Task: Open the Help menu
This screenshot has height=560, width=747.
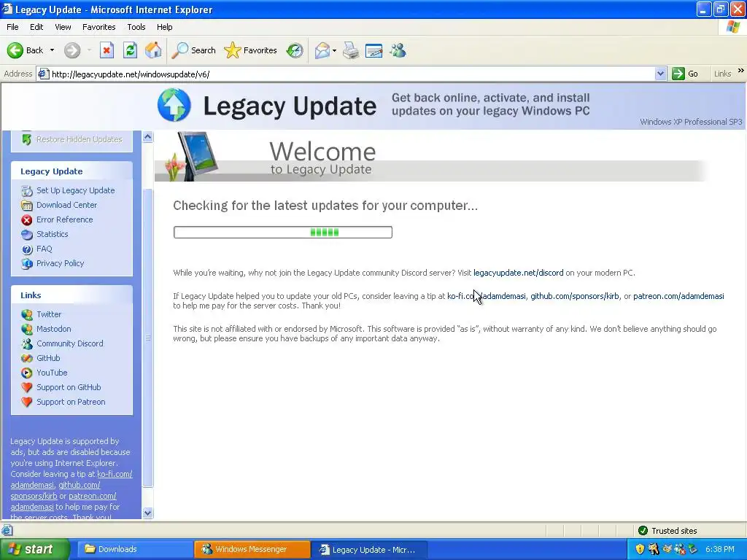Action: (x=164, y=27)
